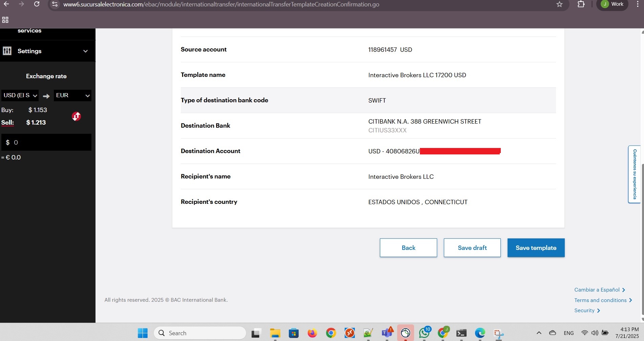The height and width of the screenshot is (341, 644).
Task: Open File Explorer from the taskbar
Action: [275, 333]
